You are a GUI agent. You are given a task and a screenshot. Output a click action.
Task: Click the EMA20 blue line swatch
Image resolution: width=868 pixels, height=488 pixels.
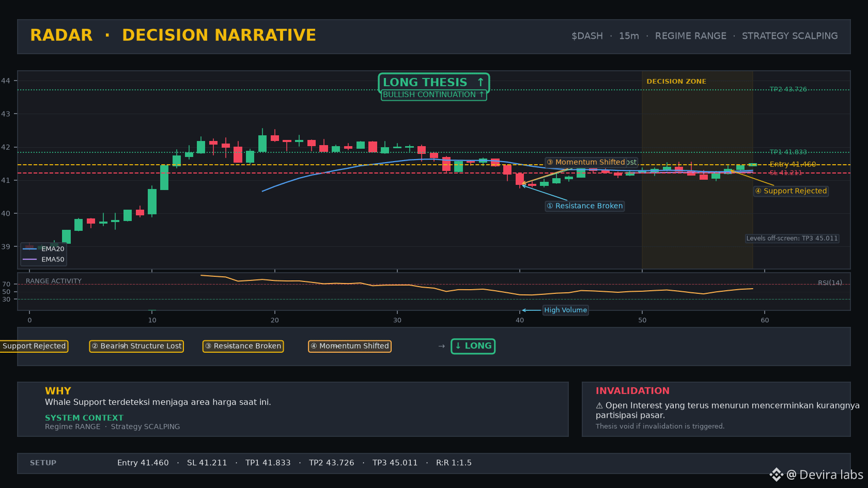pos(30,249)
